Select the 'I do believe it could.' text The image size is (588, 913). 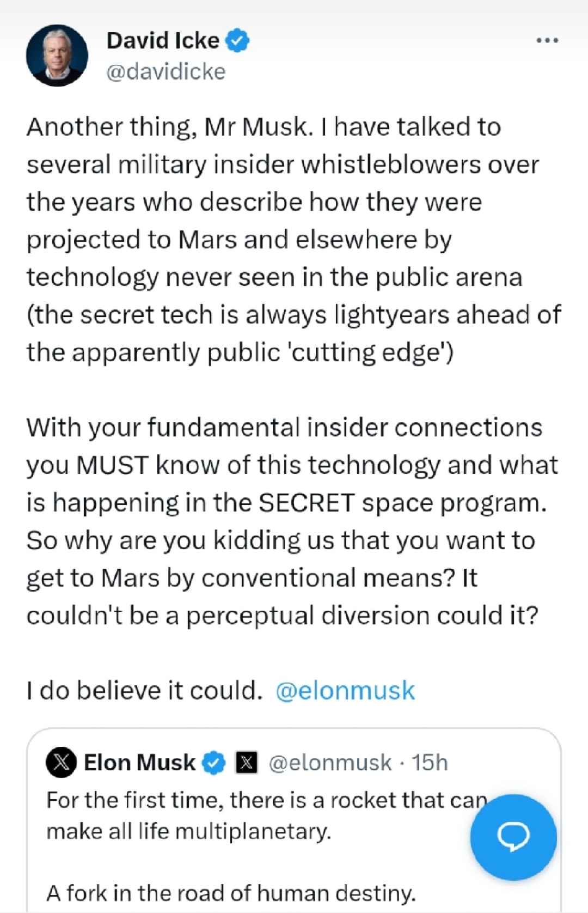144,690
